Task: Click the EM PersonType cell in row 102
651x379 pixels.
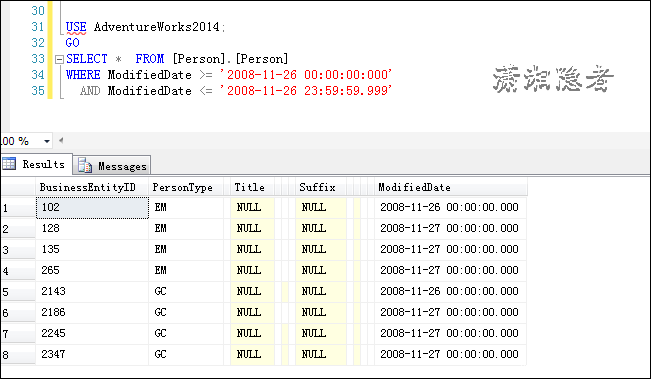Action: [186, 208]
